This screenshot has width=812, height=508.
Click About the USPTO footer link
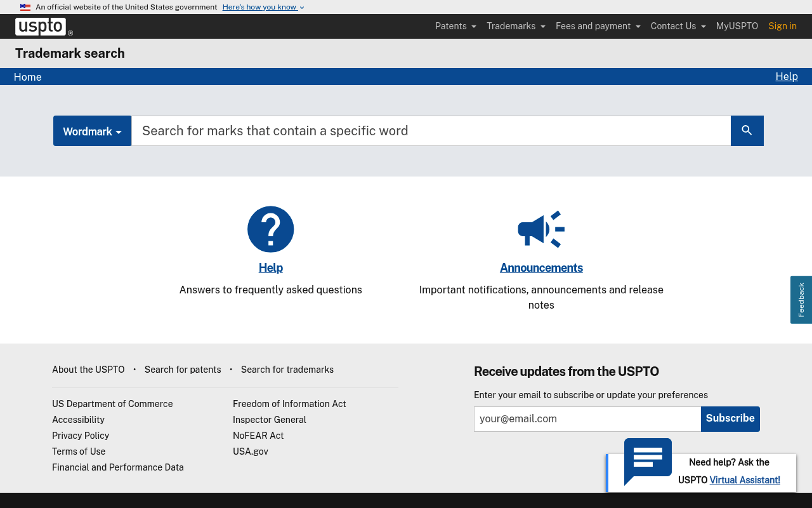pos(88,370)
